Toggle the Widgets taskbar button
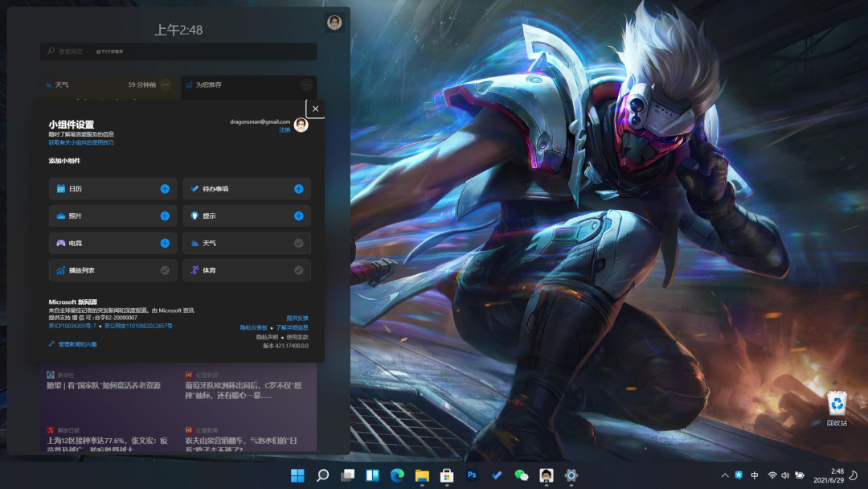Image resolution: width=868 pixels, height=489 pixels. tap(372, 475)
